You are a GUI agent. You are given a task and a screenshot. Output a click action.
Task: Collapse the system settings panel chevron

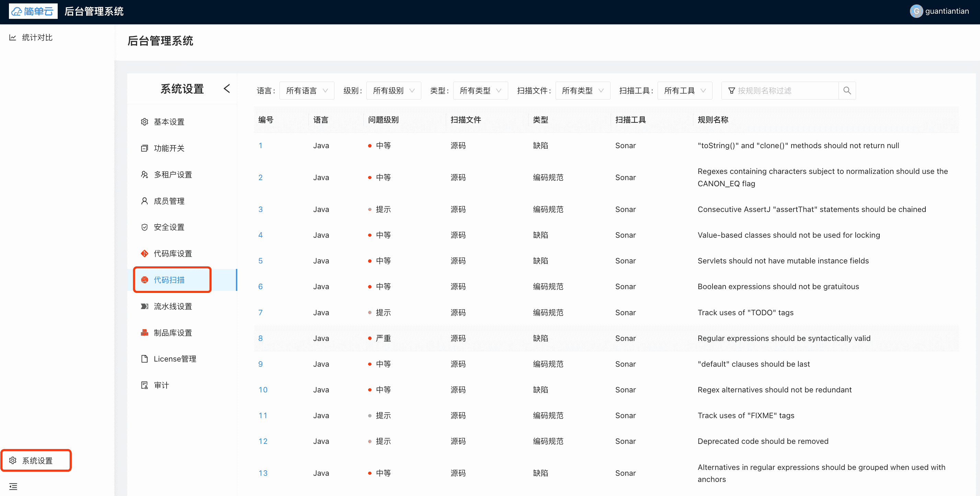227,88
